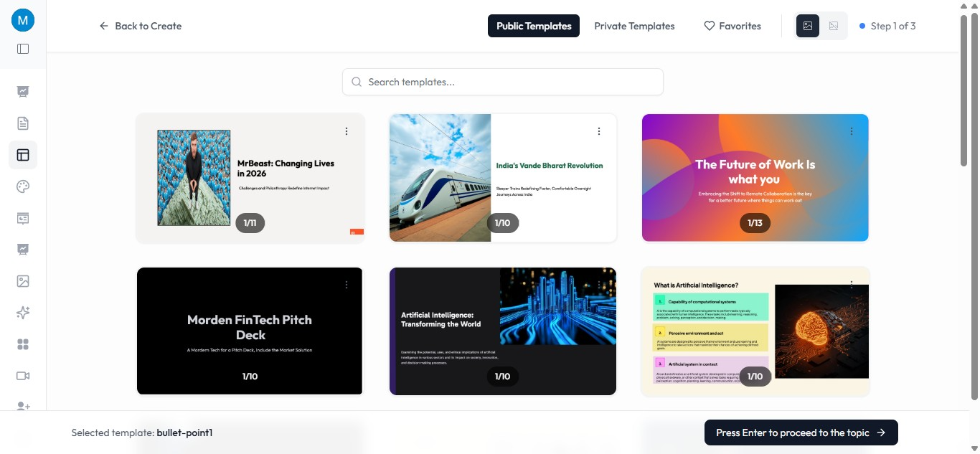Open options menu on Vande Bharat template card

coord(599,131)
